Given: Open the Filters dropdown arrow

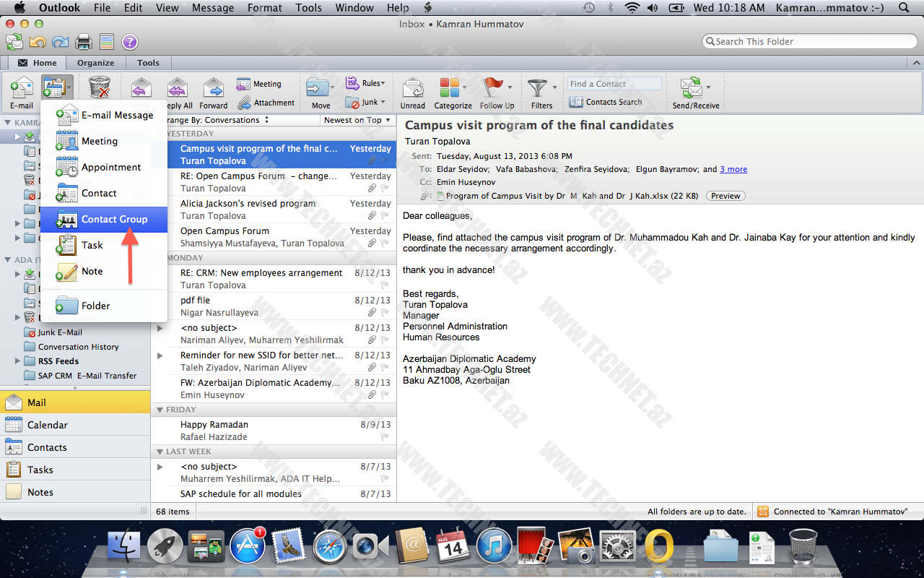Looking at the screenshot, I should click(x=554, y=87).
